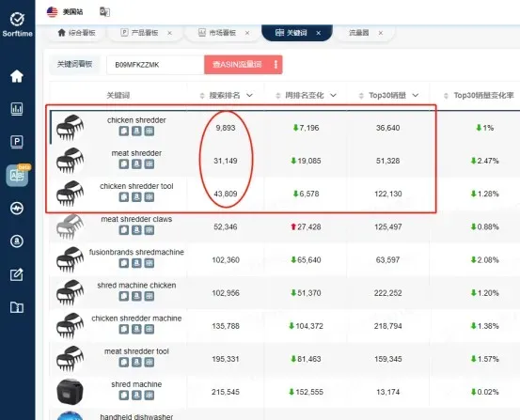This screenshot has width=520, height=420.
Task: Click search rank value 215,545
Action: click(226, 392)
